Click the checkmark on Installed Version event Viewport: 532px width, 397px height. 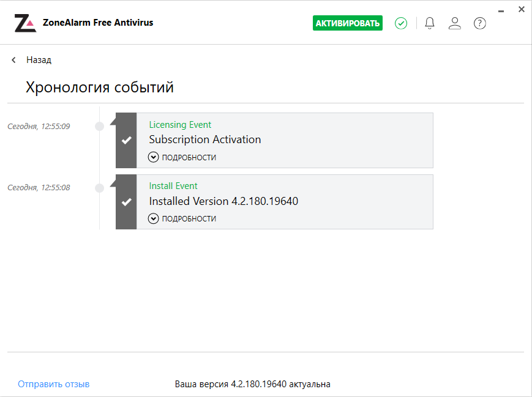(x=126, y=202)
